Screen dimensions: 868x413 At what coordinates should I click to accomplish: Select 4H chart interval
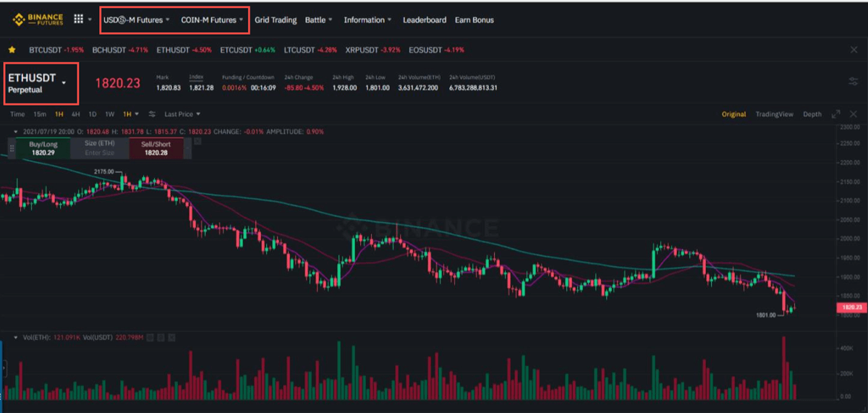coord(76,114)
